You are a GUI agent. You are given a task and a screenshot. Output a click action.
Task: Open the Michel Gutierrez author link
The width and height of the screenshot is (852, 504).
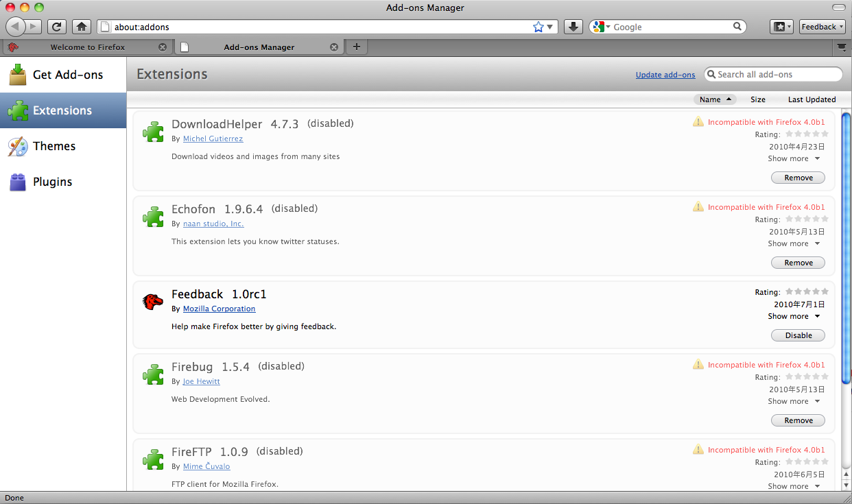click(213, 139)
